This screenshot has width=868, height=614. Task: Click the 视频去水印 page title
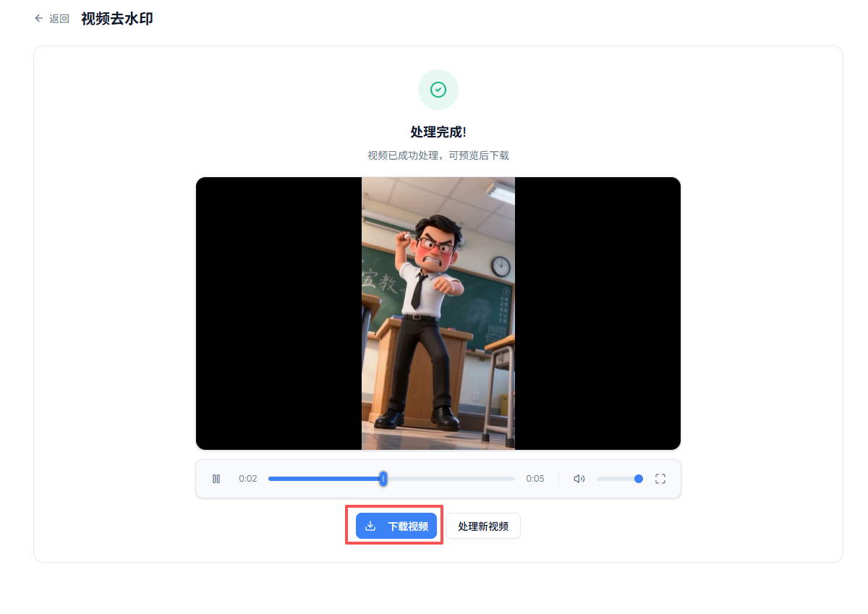117,19
